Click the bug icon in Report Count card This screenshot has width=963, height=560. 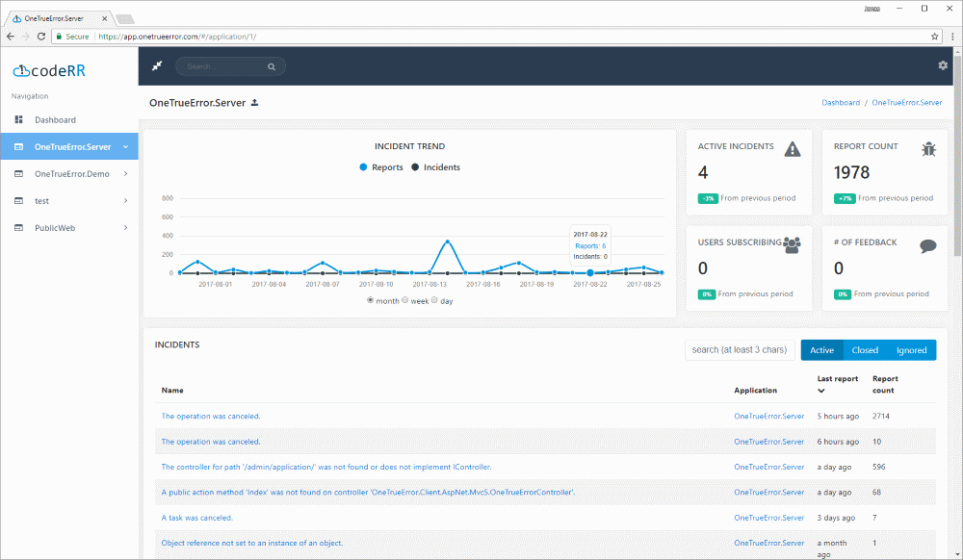928,148
